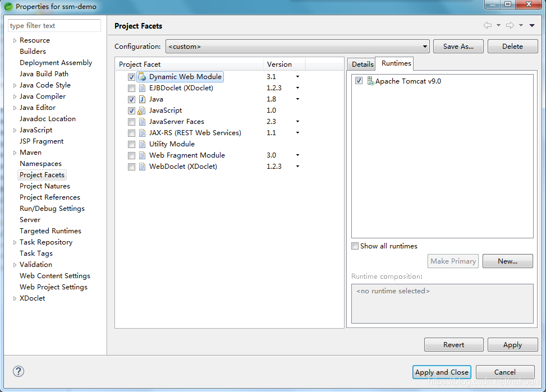Image resolution: width=546 pixels, height=392 pixels.
Task: Focus the type filter text field
Action: tap(54, 25)
